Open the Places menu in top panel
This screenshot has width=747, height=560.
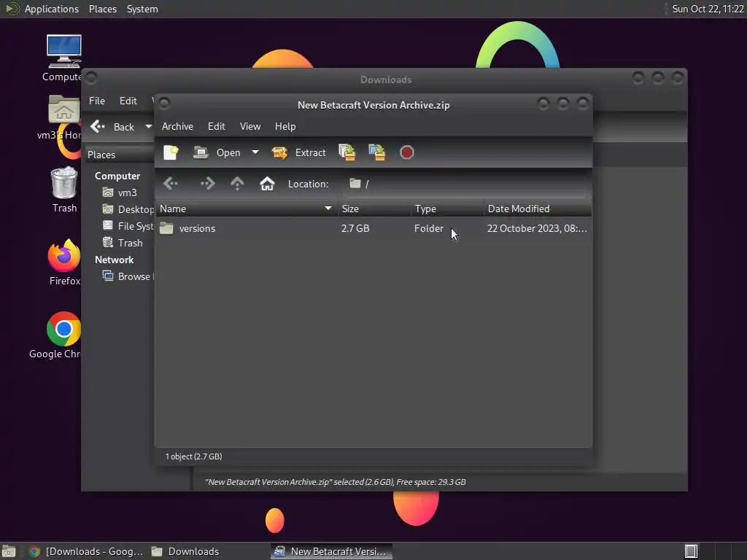tap(103, 9)
